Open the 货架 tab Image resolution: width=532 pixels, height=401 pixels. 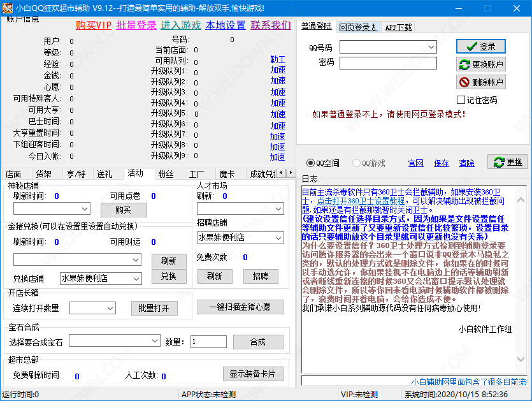click(x=44, y=174)
